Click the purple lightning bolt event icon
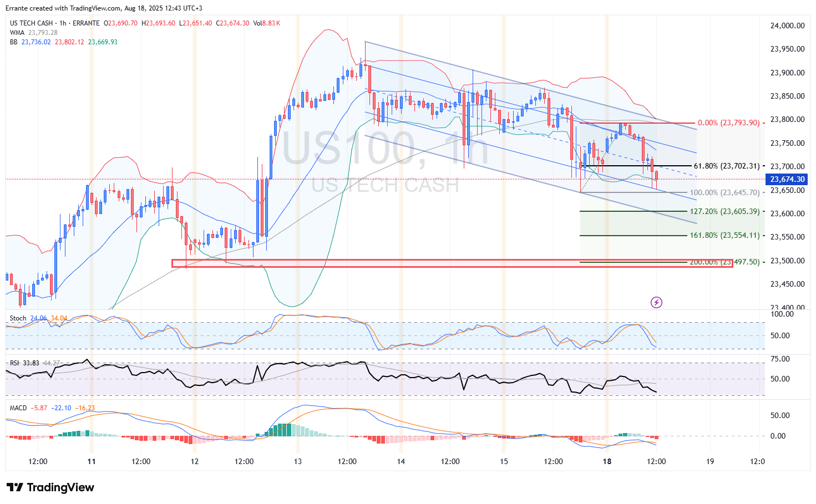 656,302
